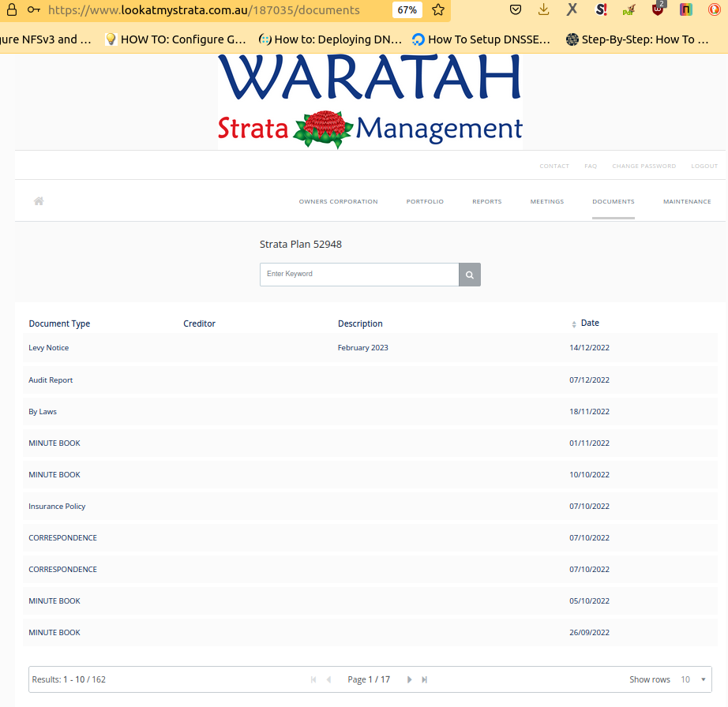
Task: Click the date 07/12/2022
Action: pyautogui.click(x=590, y=380)
